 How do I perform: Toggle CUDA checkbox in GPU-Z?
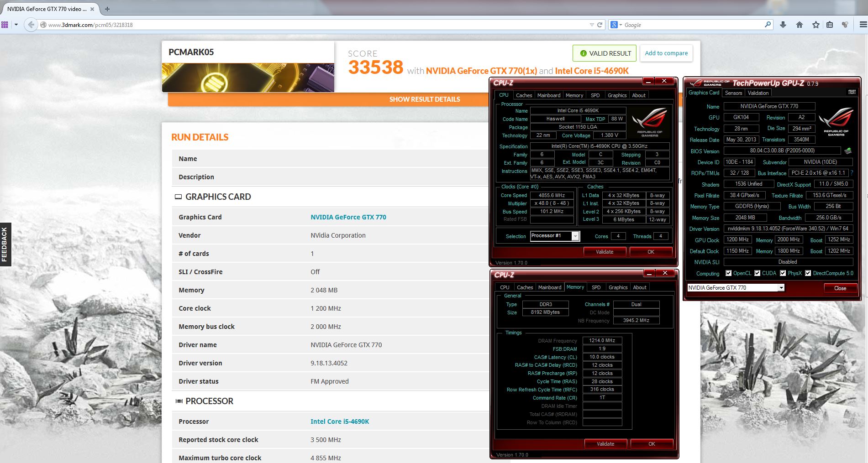[x=757, y=273]
